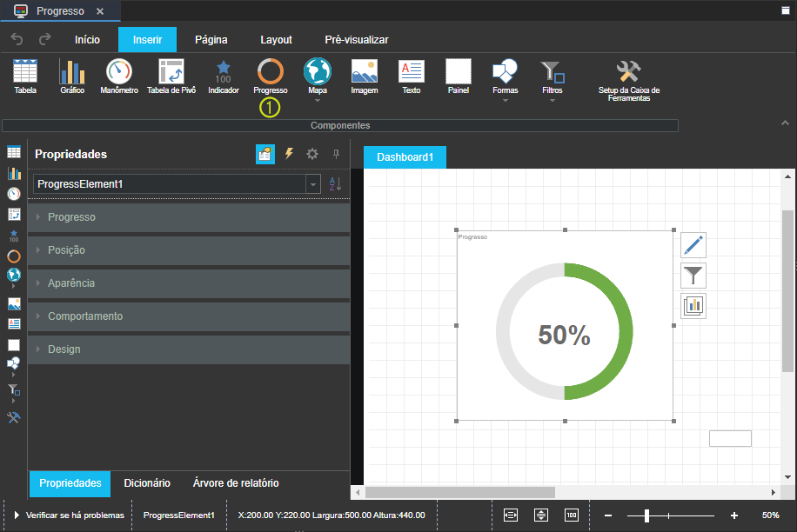Insert an Indicador component

click(223, 76)
